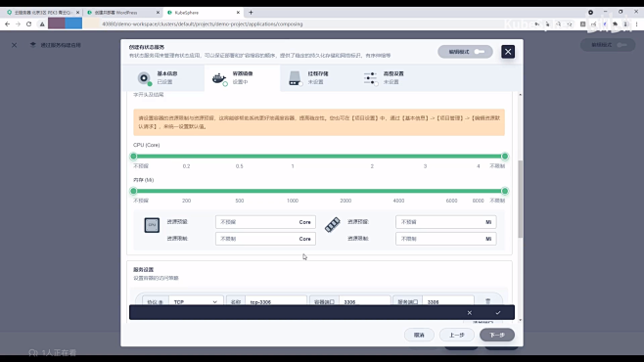Focus the CPU resource request Core field
This screenshot has height=362, width=644.
(x=265, y=222)
